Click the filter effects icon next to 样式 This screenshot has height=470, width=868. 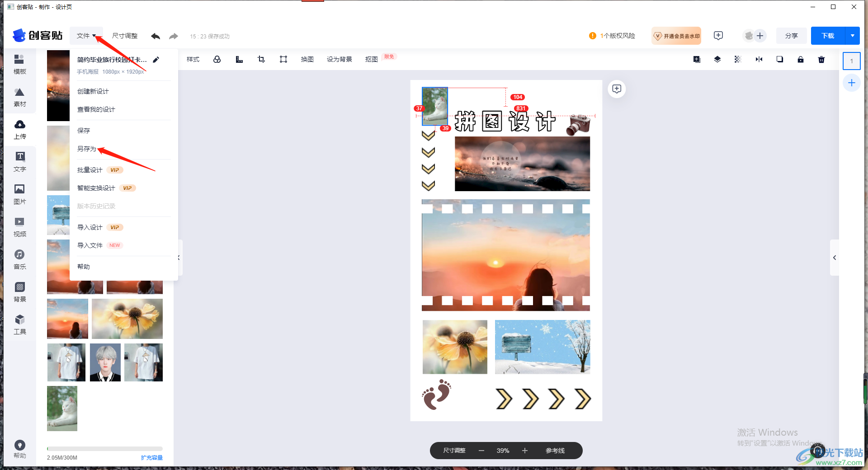coord(217,59)
